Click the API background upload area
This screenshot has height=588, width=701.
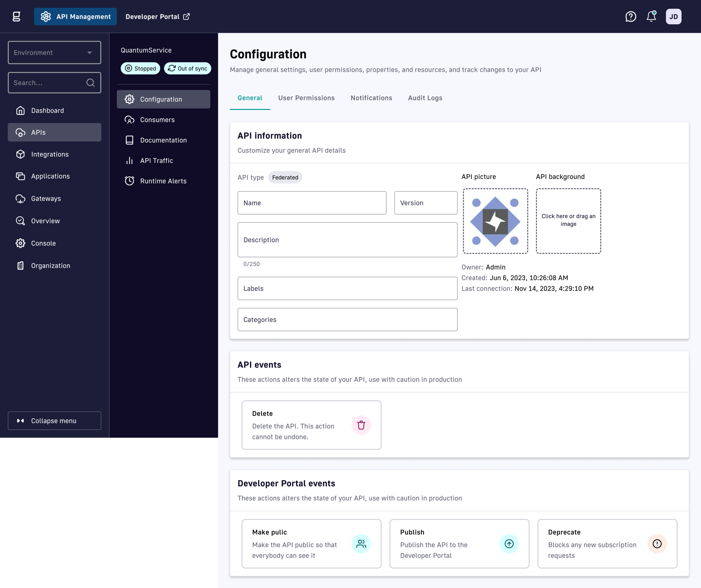(x=568, y=221)
